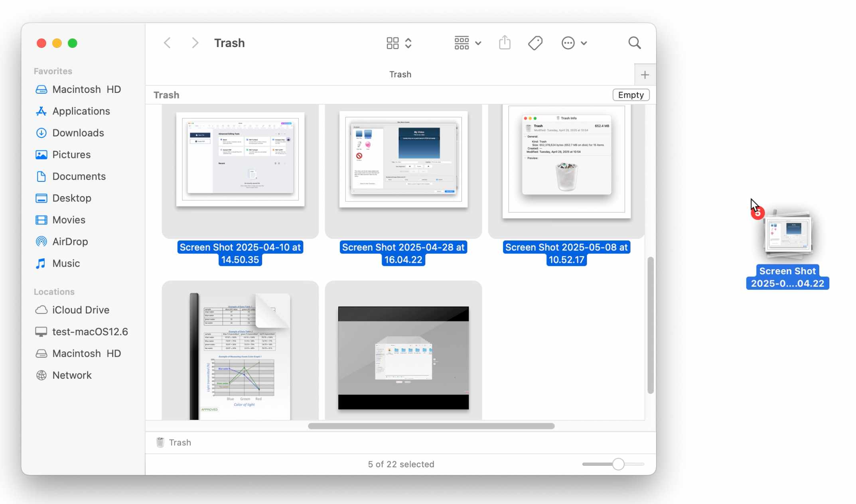
Task: Click the Share icon in toolbar
Action: 505,43
